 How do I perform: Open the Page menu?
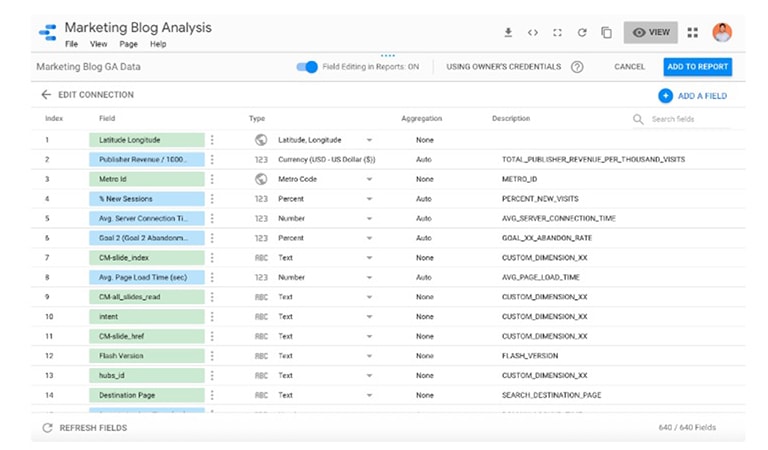click(128, 44)
